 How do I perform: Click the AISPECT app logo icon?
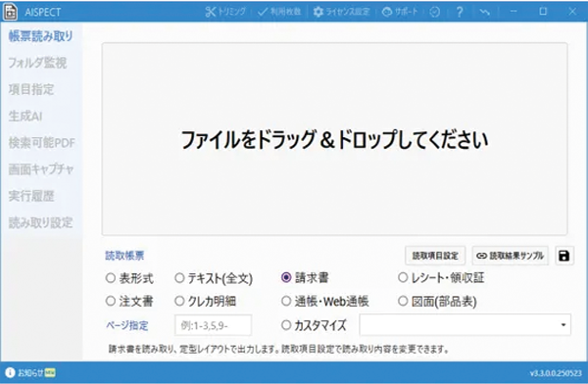tap(10, 12)
